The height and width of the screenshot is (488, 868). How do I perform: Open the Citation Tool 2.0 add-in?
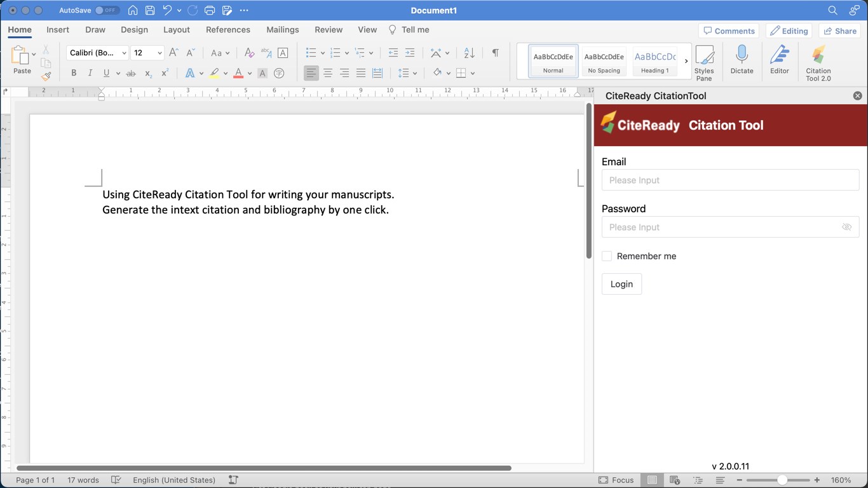[818, 63]
